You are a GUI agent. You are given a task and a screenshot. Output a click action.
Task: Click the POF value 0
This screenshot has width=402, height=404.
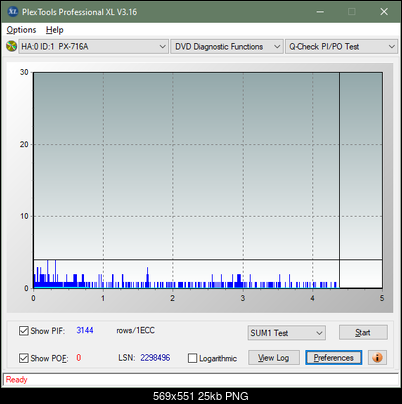tap(79, 358)
